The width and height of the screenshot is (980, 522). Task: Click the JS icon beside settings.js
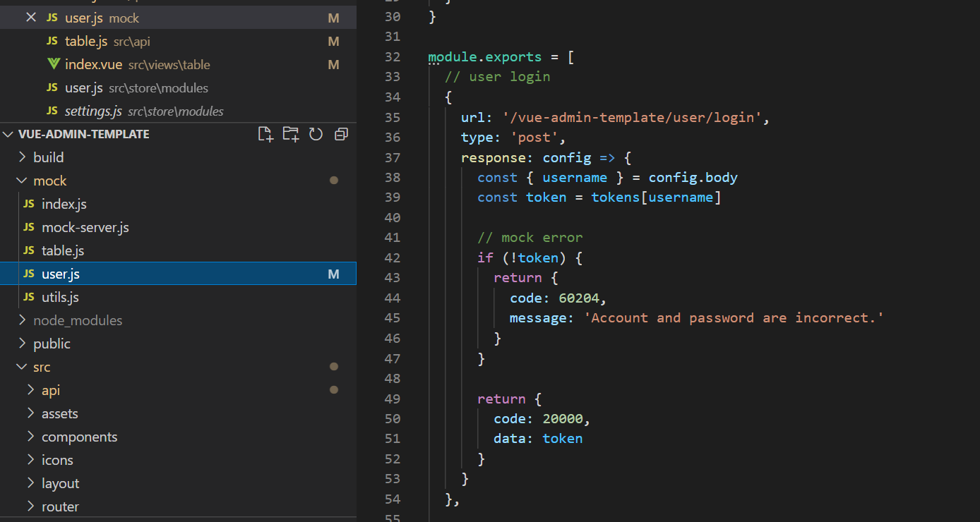tap(52, 111)
